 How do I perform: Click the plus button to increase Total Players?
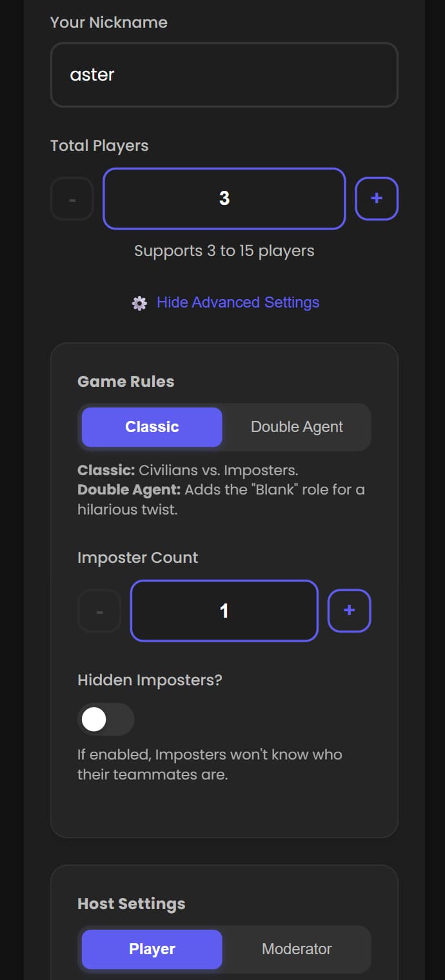coord(377,198)
